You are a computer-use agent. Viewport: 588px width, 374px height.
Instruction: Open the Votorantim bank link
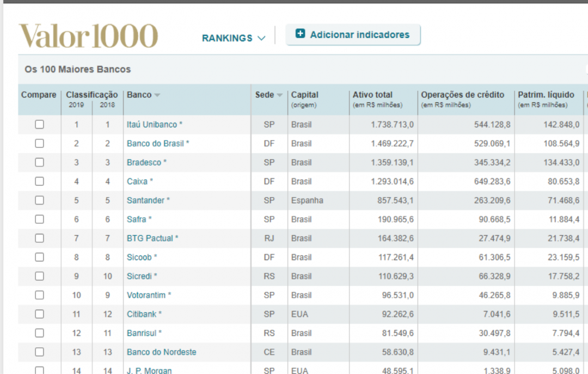click(x=148, y=295)
